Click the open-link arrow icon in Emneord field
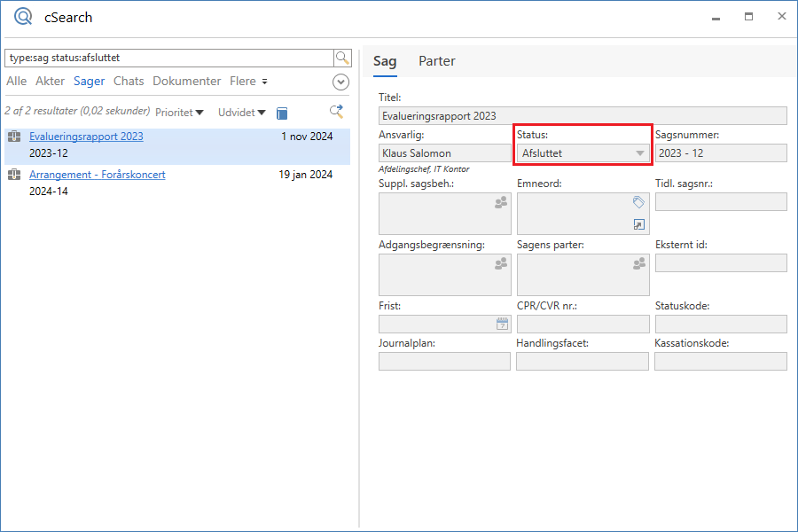 pos(638,225)
